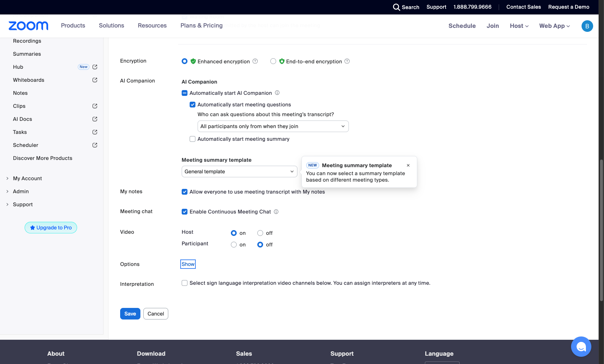Click help icon beside Enhanced encryption

coord(255,61)
